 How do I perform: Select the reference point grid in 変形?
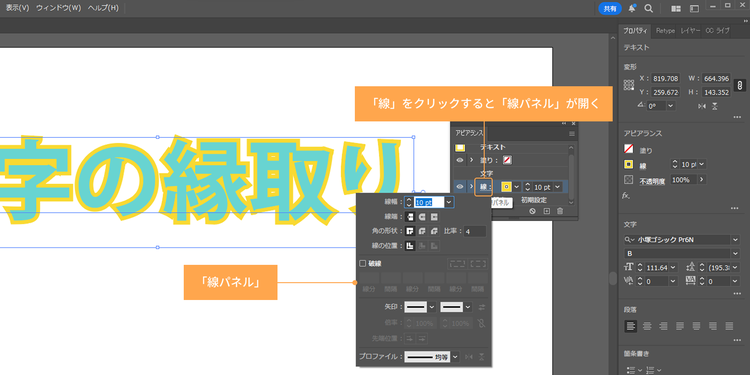(x=629, y=85)
